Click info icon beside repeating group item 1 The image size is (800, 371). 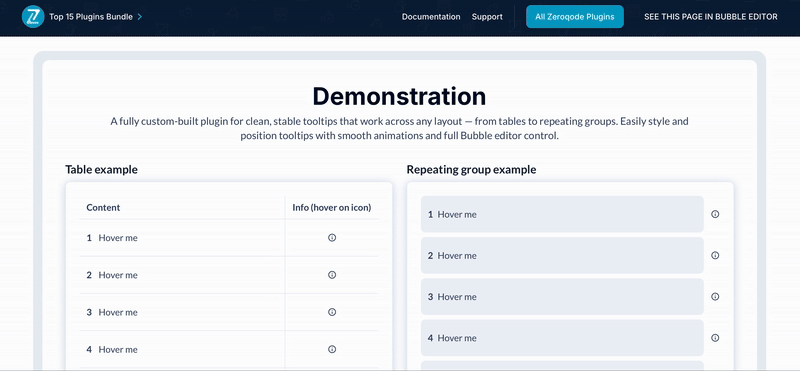[715, 214]
